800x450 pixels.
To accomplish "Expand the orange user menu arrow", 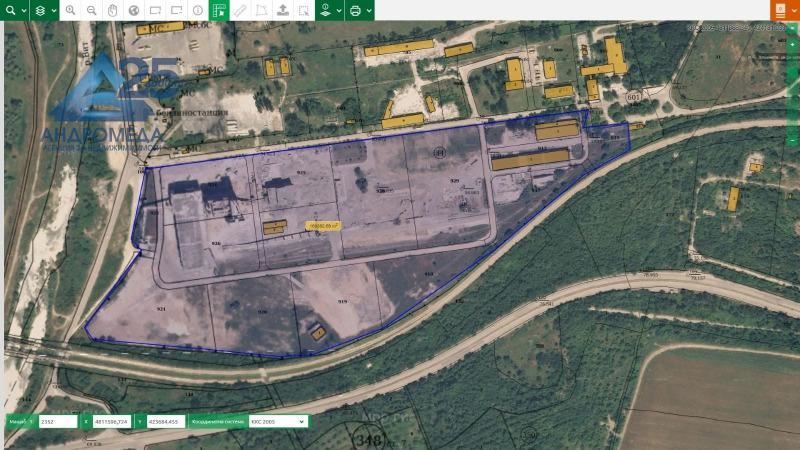I will click(794, 10).
